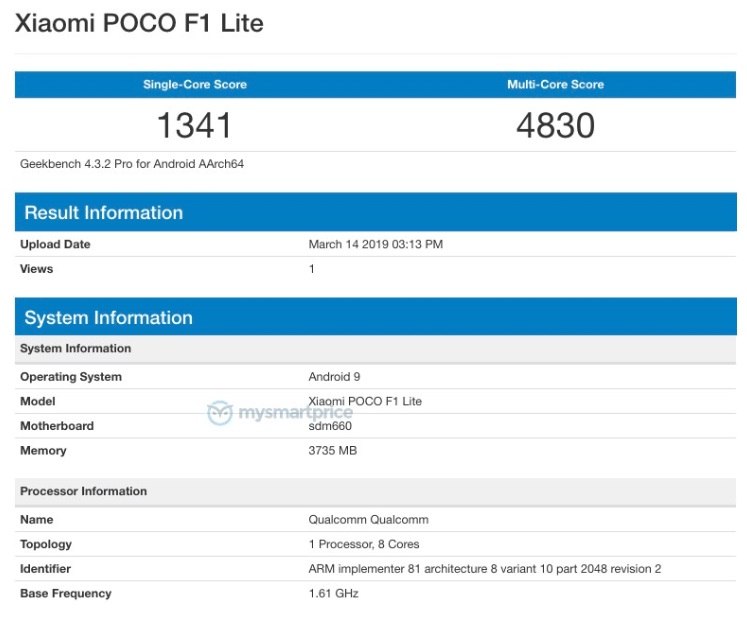Select the Multi-Core Score header
Viewport: 747px width, 620px height.
(x=555, y=84)
